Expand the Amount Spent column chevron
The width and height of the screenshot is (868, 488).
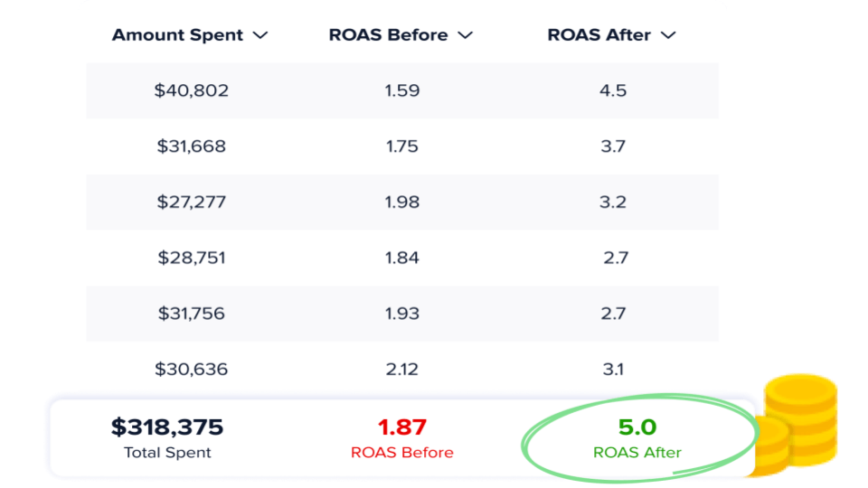click(x=260, y=36)
